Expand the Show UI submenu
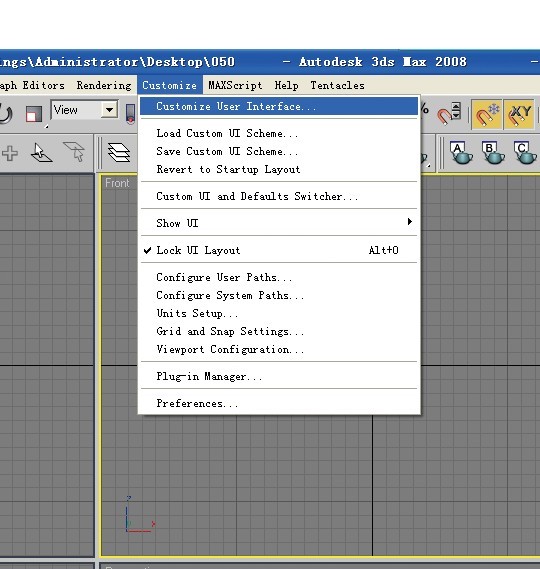The height and width of the screenshot is (569, 540). 279,223
